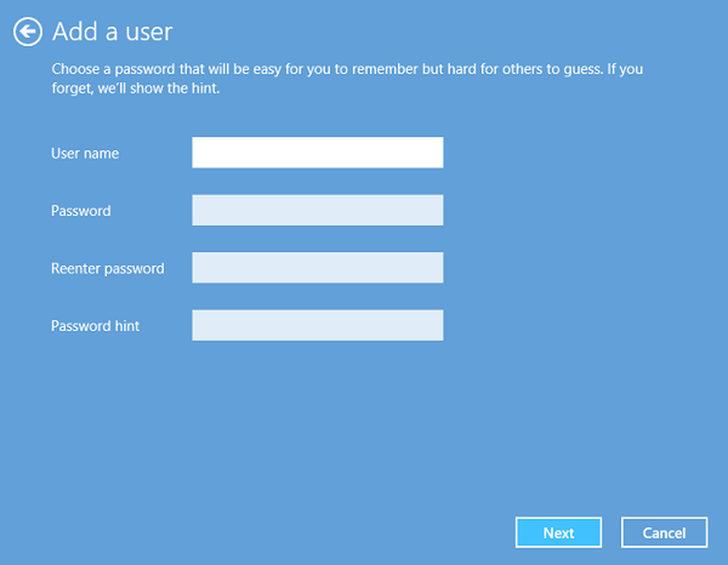Screen dimensions: 728x565
Task: Place cursor in the white User name box
Action: click(317, 153)
